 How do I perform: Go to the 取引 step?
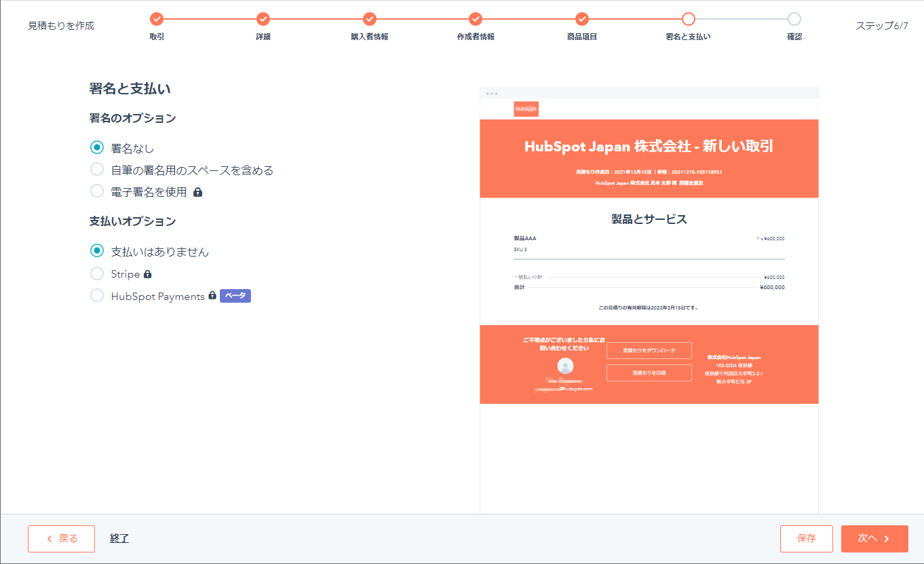(157, 19)
